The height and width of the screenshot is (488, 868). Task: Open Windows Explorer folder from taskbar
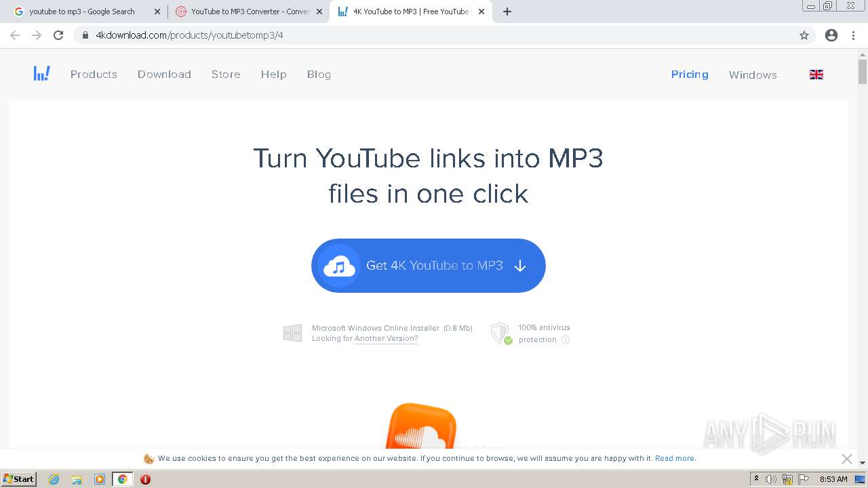77,479
